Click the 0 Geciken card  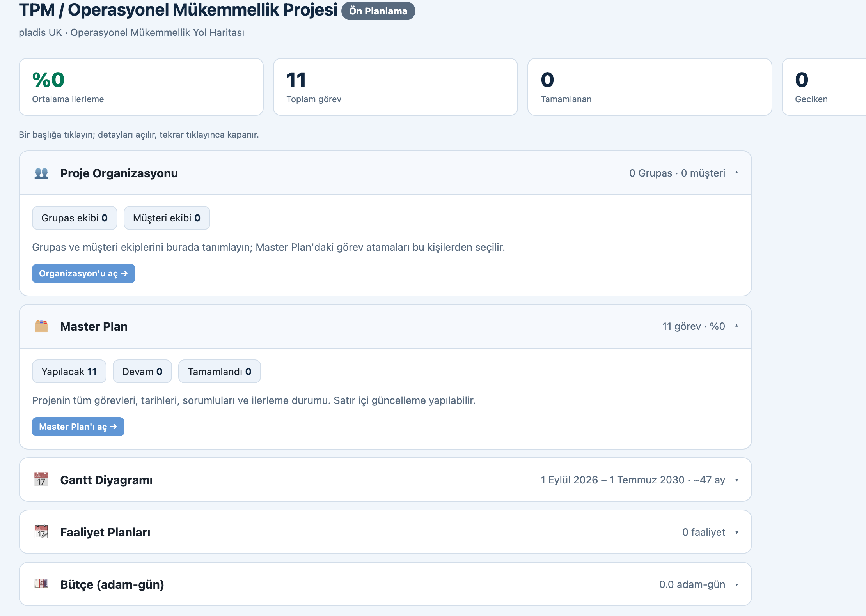pos(824,87)
